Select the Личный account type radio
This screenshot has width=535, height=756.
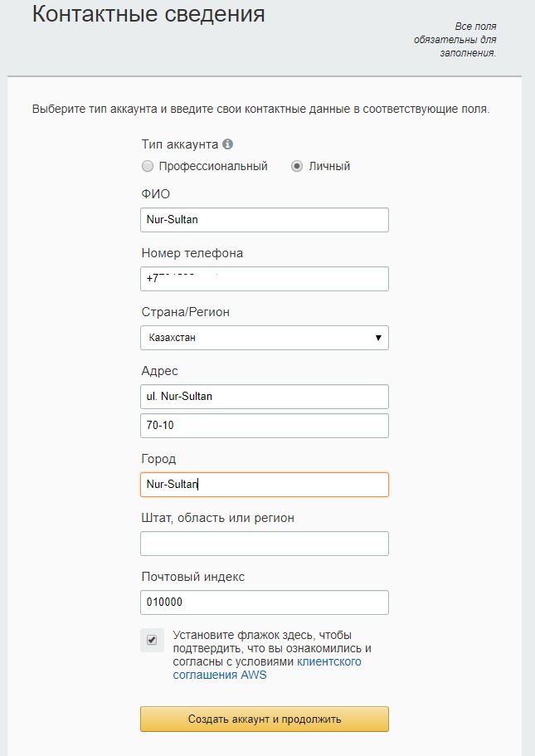click(x=297, y=166)
